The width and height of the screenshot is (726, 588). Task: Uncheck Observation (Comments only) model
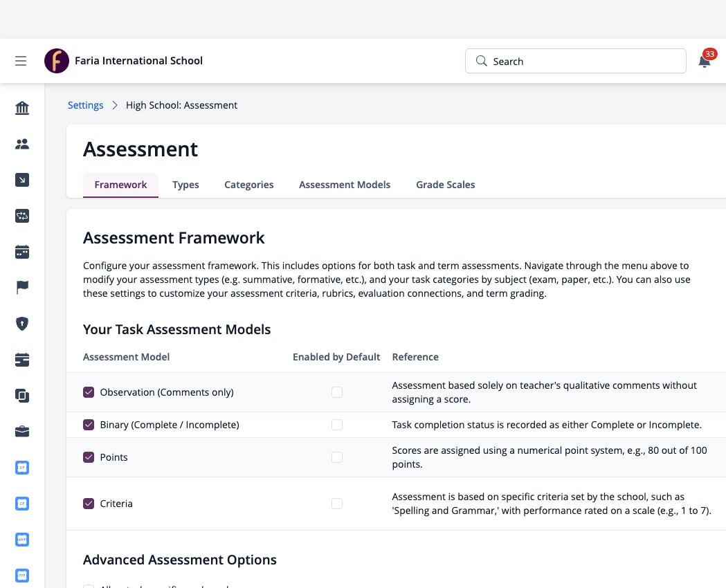pyautogui.click(x=89, y=392)
